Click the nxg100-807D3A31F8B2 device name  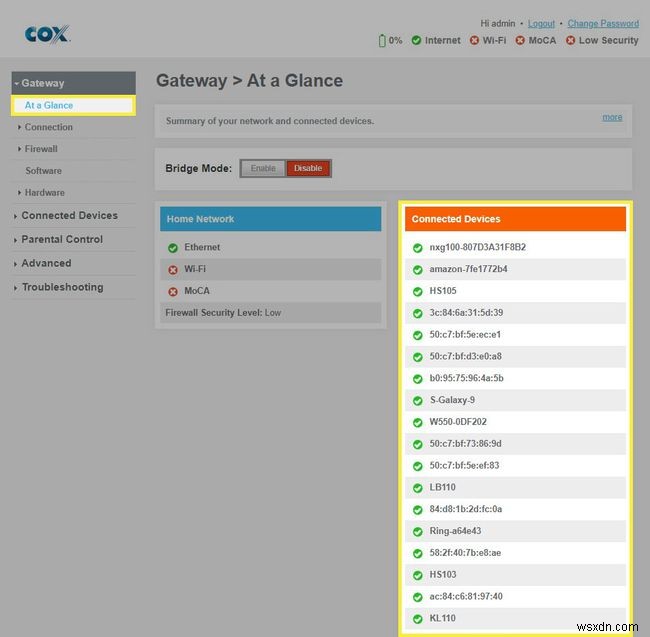(x=478, y=247)
